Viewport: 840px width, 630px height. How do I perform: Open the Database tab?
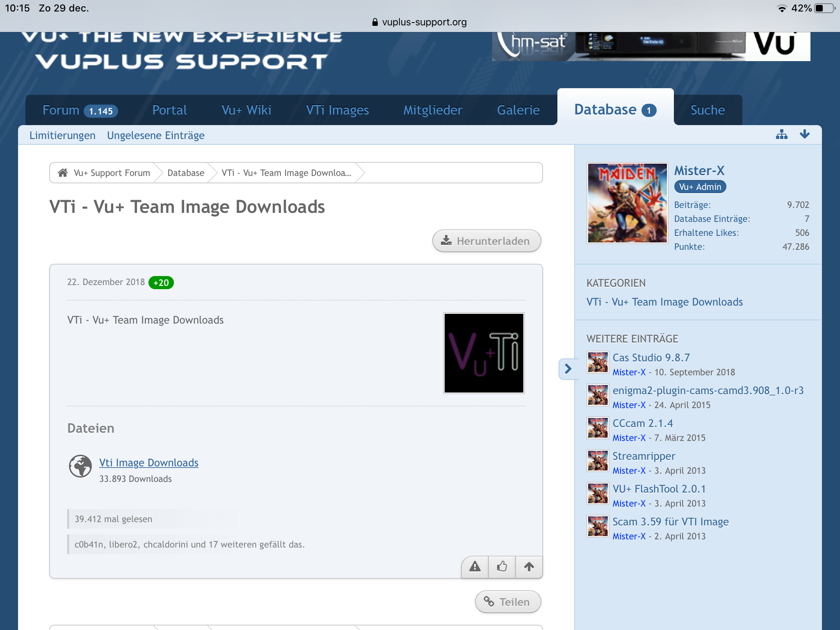615,110
